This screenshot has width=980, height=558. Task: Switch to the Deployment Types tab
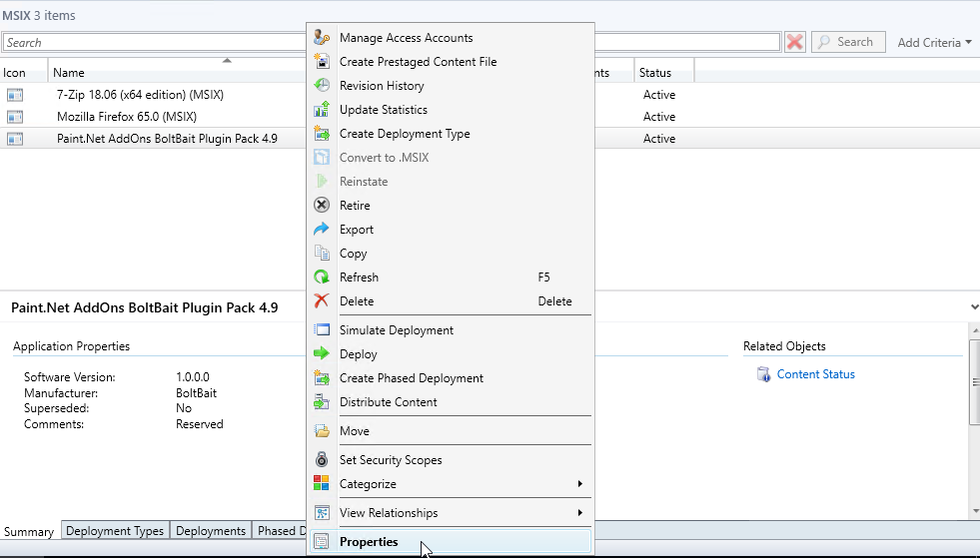pyautogui.click(x=115, y=531)
